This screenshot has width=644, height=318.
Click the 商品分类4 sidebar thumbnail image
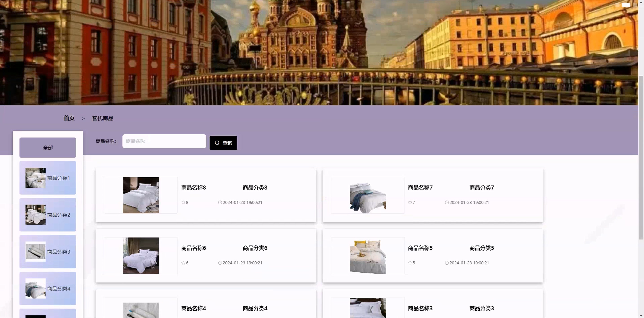[x=35, y=289]
